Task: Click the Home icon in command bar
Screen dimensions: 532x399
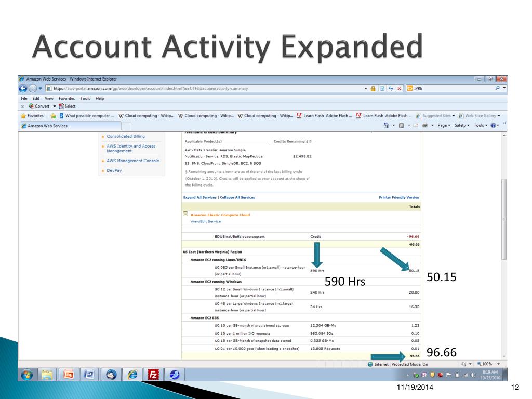Action: point(386,125)
